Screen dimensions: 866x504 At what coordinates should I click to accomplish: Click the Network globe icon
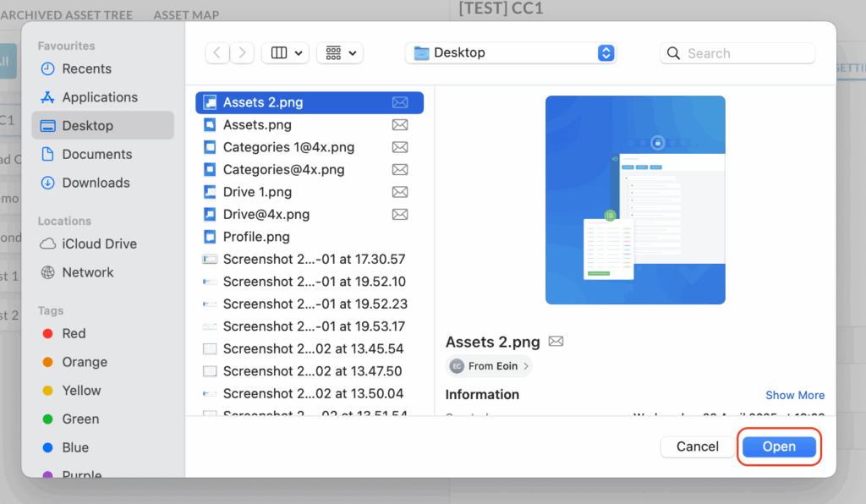coord(48,272)
